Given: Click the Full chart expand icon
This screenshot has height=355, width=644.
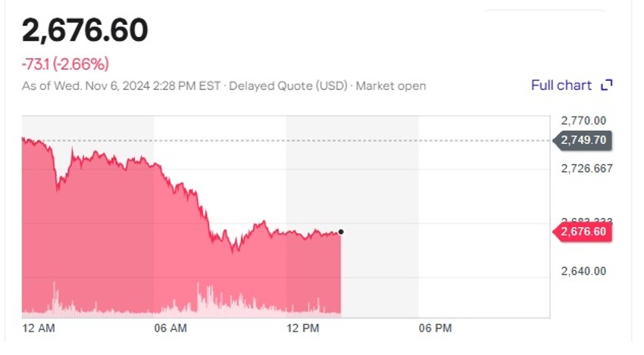Looking at the screenshot, I should point(606,86).
